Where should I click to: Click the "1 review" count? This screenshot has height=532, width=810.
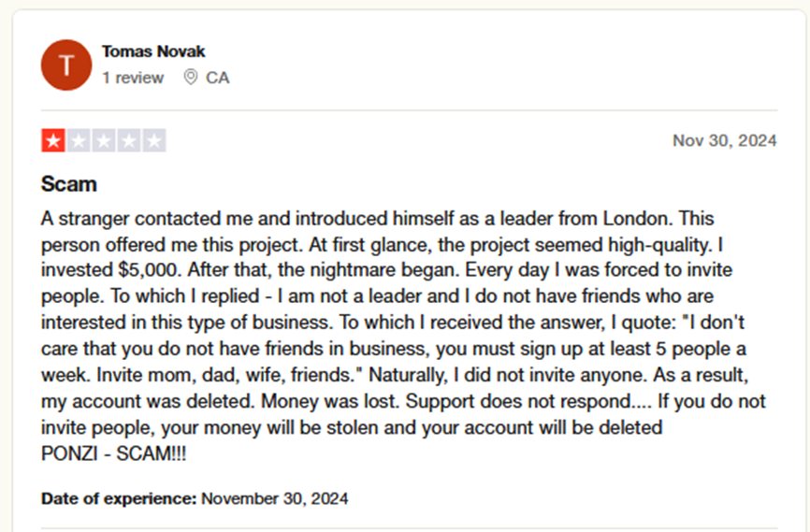click(133, 78)
